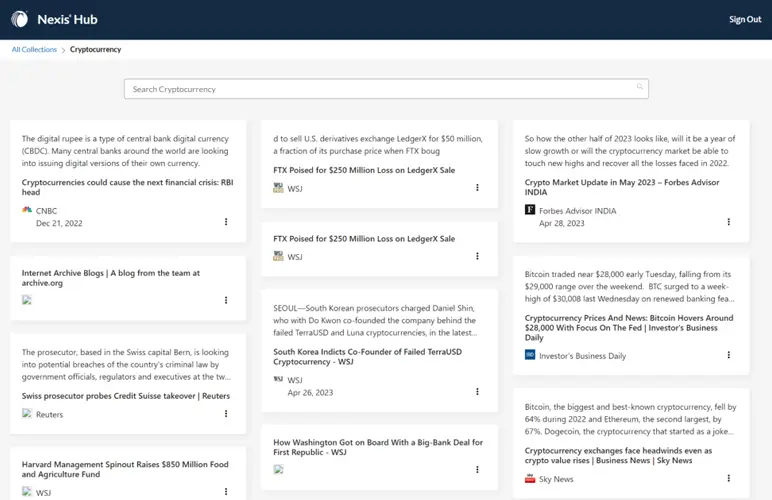This screenshot has width=772, height=500.
Task: Click the Swiss capital Bern prosecutor snippet
Action: click(126, 365)
